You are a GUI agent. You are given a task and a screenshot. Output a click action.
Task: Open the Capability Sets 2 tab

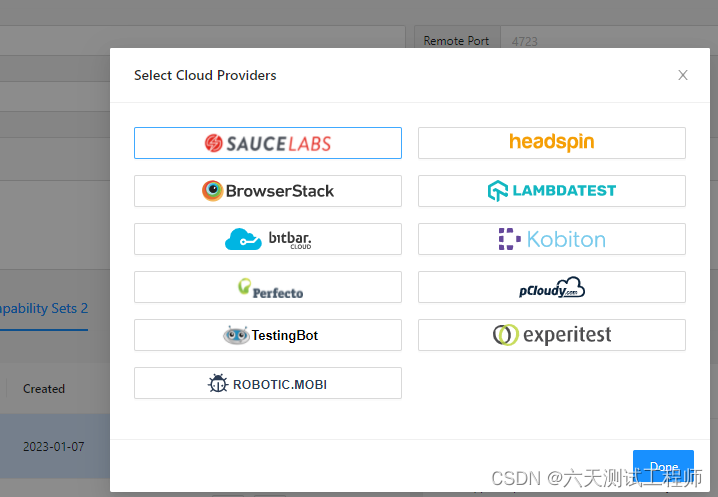pyautogui.click(x=44, y=308)
